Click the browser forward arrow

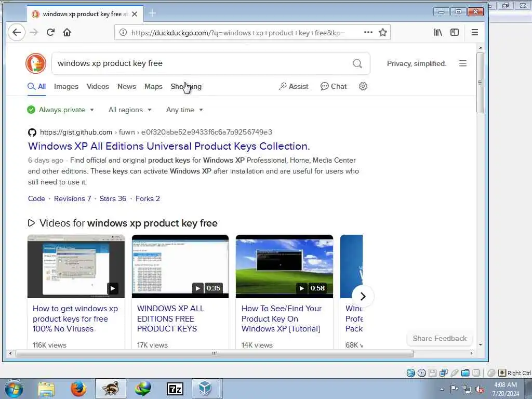tap(34, 32)
